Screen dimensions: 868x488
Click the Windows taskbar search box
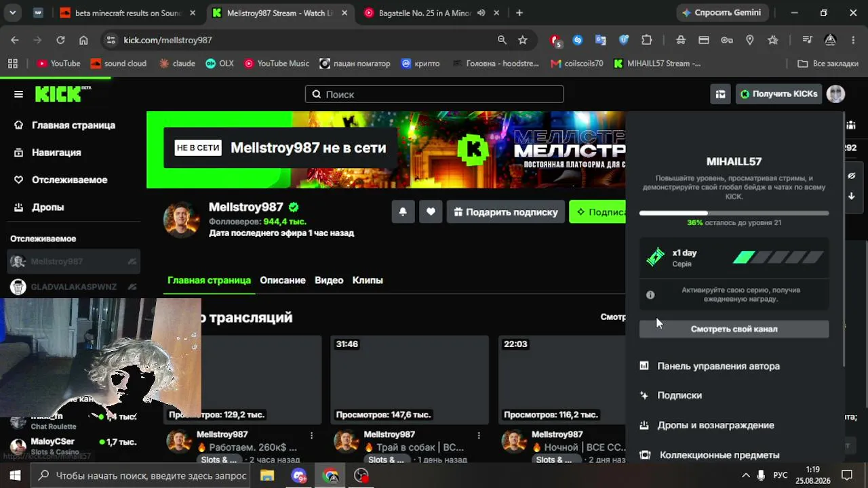click(x=140, y=476)
